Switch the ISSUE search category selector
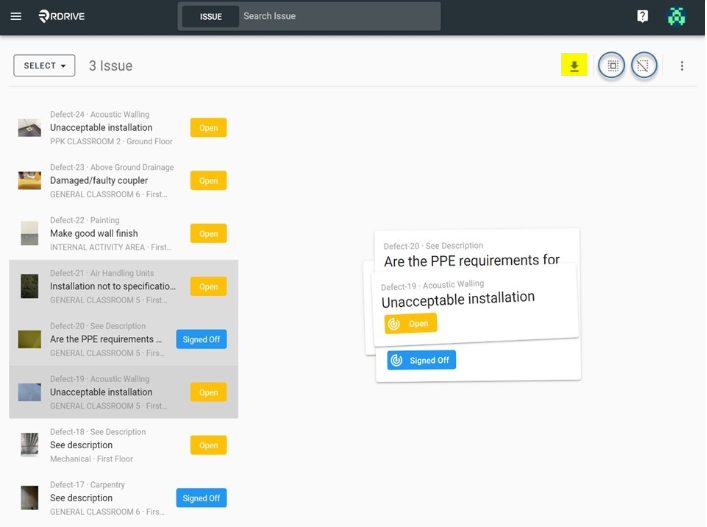This screenshot has width=707, height=527. (211, 17)
